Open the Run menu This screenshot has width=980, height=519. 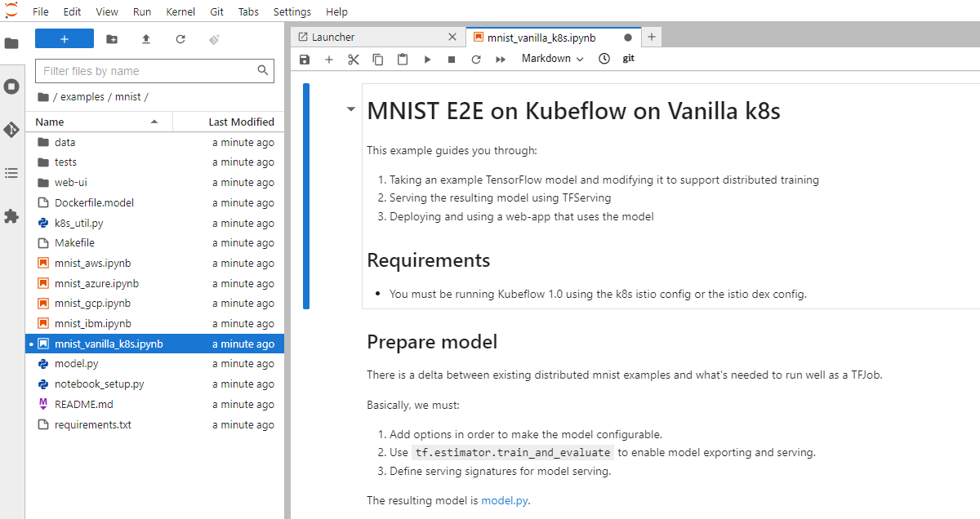(142, 11)
